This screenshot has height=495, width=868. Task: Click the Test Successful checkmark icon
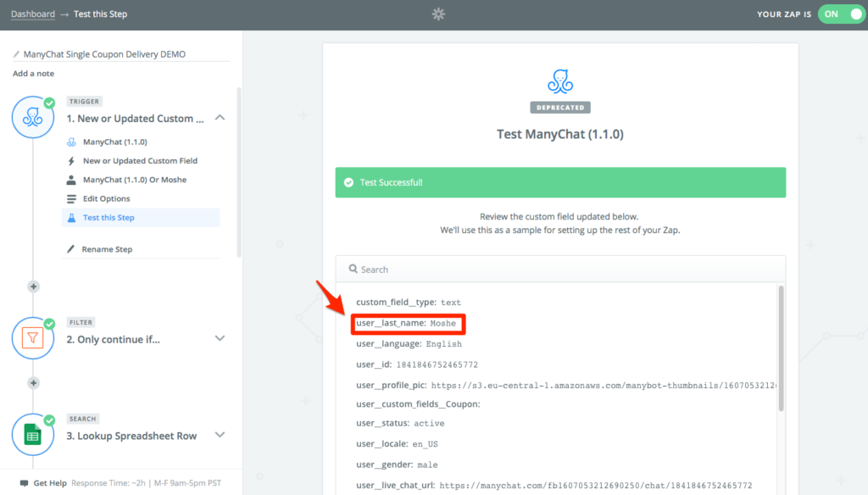[348, 182]
